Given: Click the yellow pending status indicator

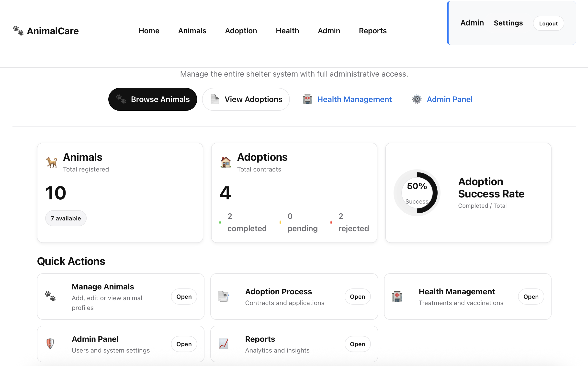Looking at the screenshot, I should 280,222.
